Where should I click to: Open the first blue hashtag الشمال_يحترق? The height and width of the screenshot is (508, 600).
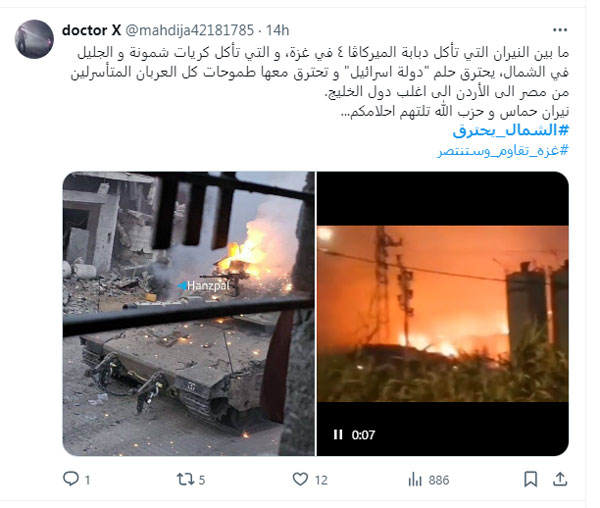click(x=510, y=130)
